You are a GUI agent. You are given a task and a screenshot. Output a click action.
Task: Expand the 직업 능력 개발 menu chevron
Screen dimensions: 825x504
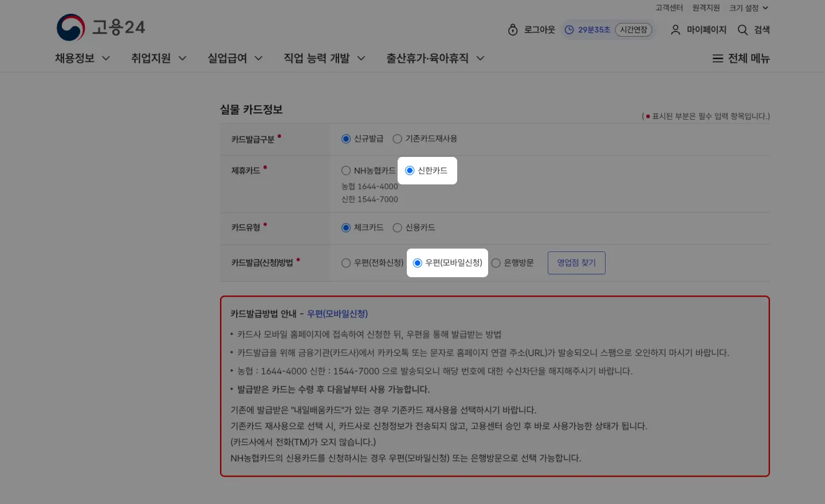pos(362,58)
